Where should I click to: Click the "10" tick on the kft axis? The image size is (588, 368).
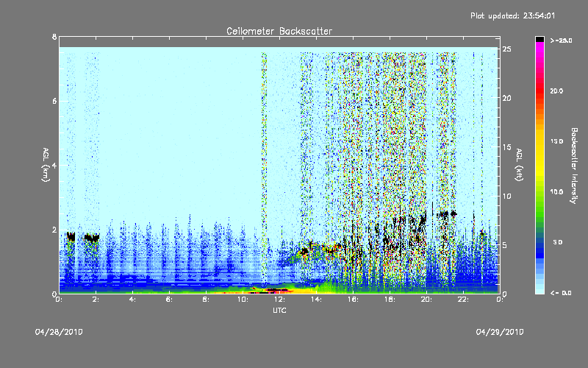[506, 196]
